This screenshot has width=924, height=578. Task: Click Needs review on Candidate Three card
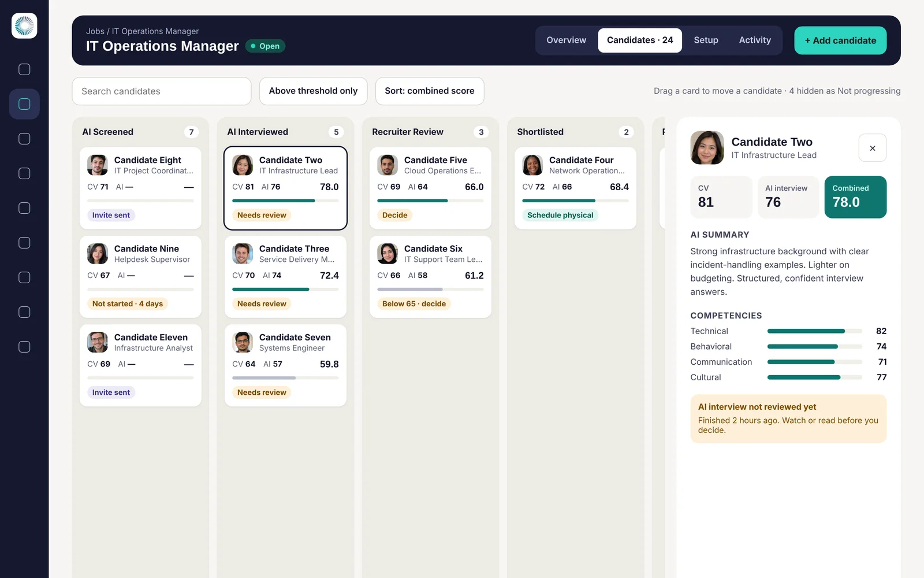point(262,303)
